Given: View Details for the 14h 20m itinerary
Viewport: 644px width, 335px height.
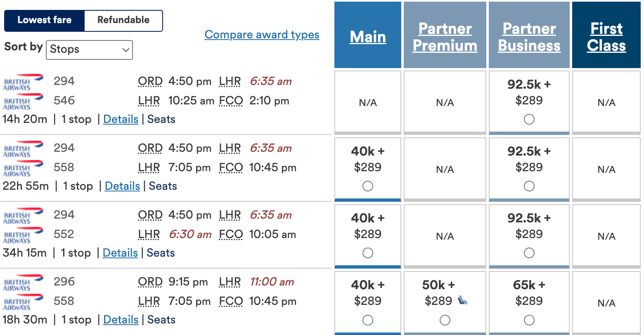Looking at the screenshot, I should pos(121,119).
